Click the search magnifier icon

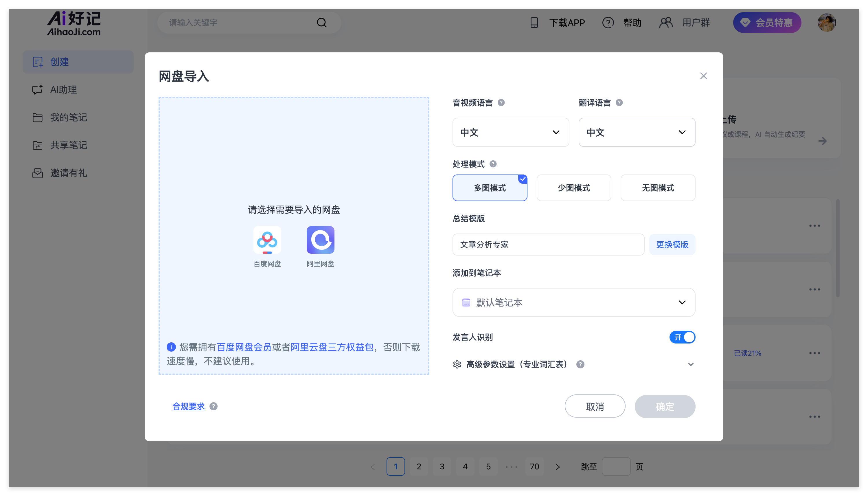[x=321, y=23]
